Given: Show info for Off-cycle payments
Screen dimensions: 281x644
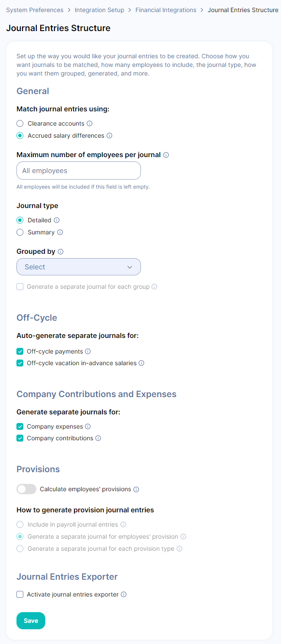Looking at the screenshot, I should point(88,351).
